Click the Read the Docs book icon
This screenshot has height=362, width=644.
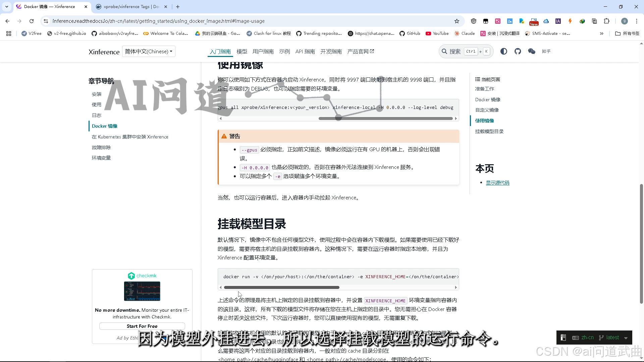563,338
